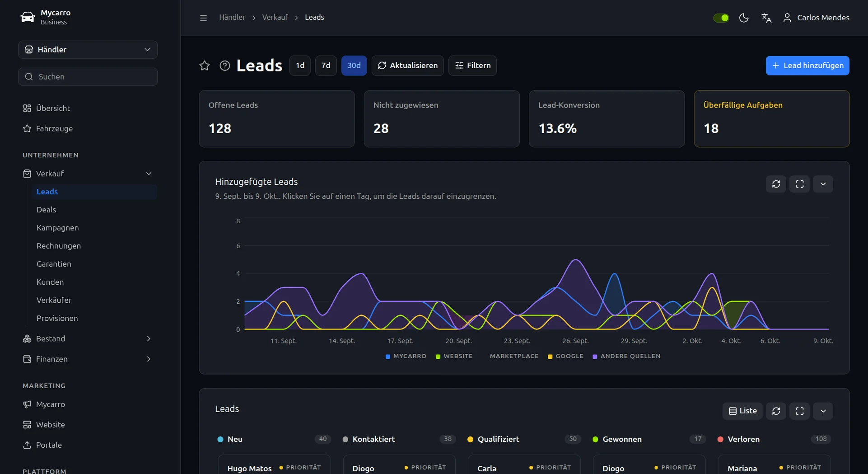Viewport: 868px width, 474px height.
Task: Open the Händler selector dropdown
Action: [88, 50]
